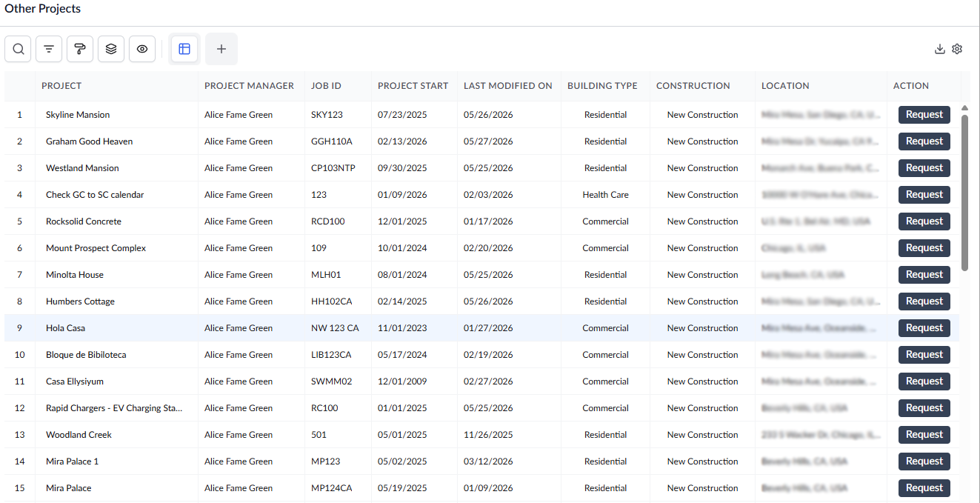980x503 pixels.
Task: Toggle the eye column visibility icon
Action: point(142,49)
